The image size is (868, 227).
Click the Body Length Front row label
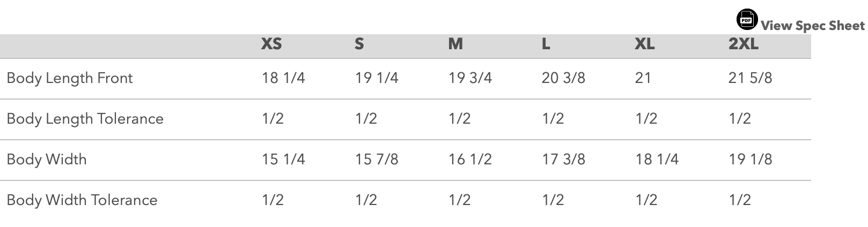[70, 78]
